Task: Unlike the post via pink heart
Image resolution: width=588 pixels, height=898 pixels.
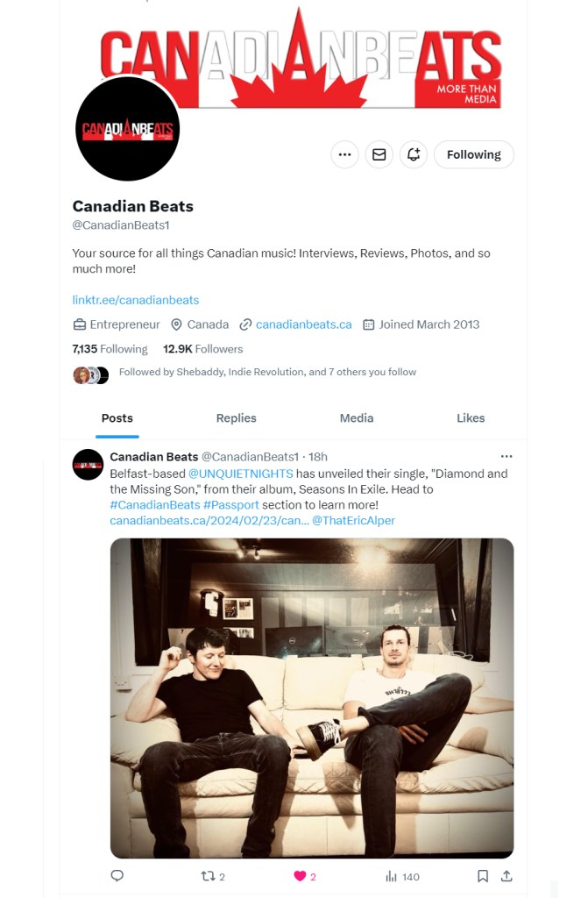Action: point(300,876)
